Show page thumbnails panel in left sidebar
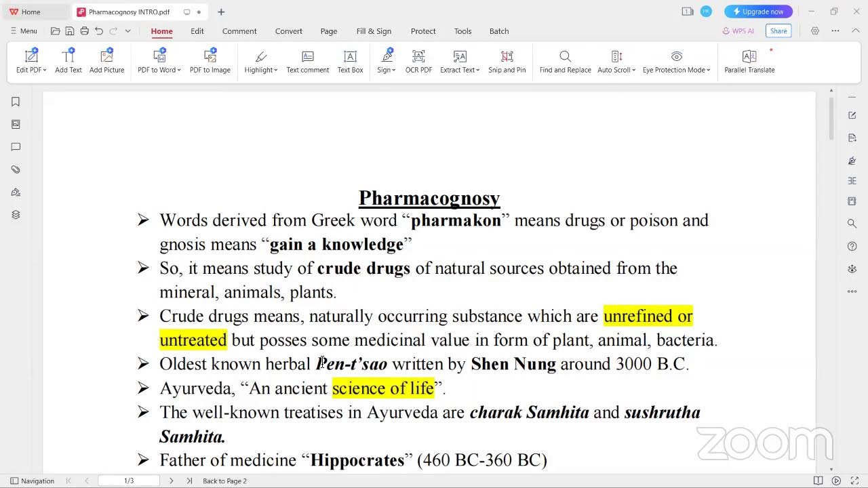868x488 pixels. coord(16,124)
